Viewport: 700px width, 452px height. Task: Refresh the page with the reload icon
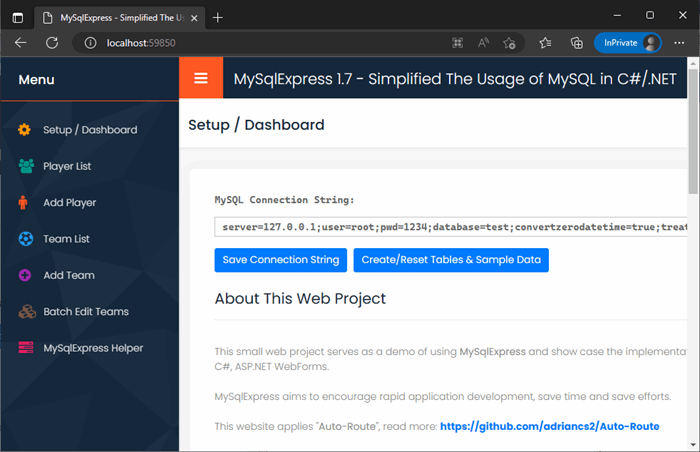point(52,43)
